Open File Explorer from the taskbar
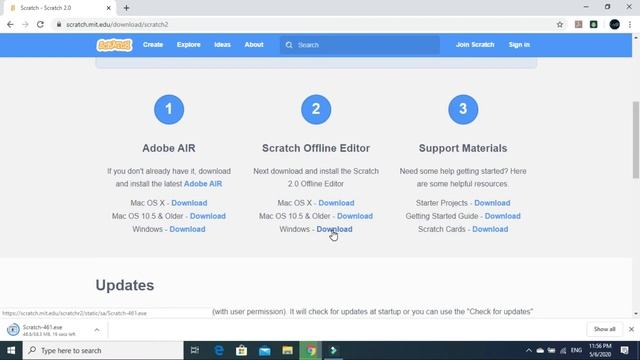 click(287, 350)
